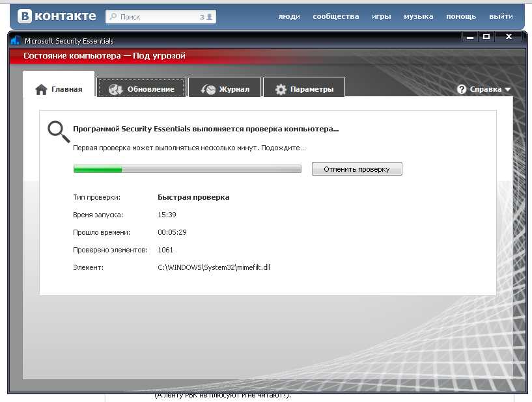Open the сообщества link in VK header
Screen dimensions: 532x402
click(x=336, y=16)
